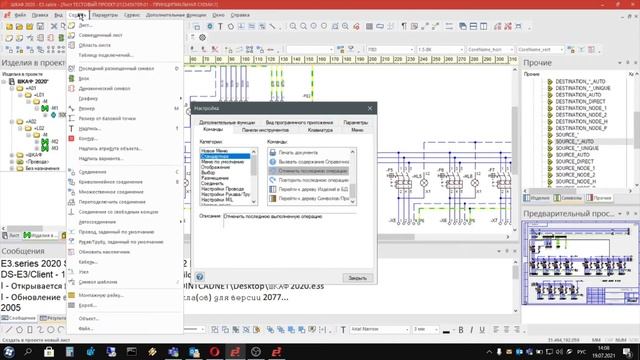Click the green M1 device icon in tree

click(x=45, y=108)
